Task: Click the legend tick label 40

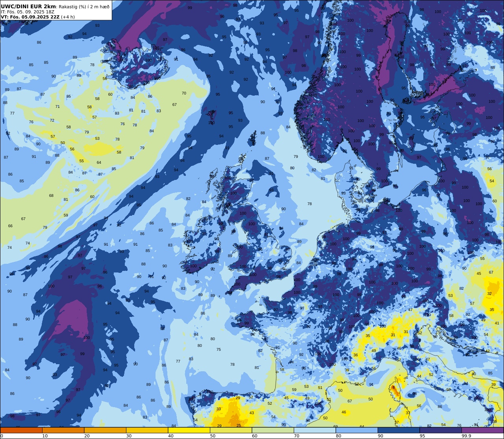Action: pos(170,436)
